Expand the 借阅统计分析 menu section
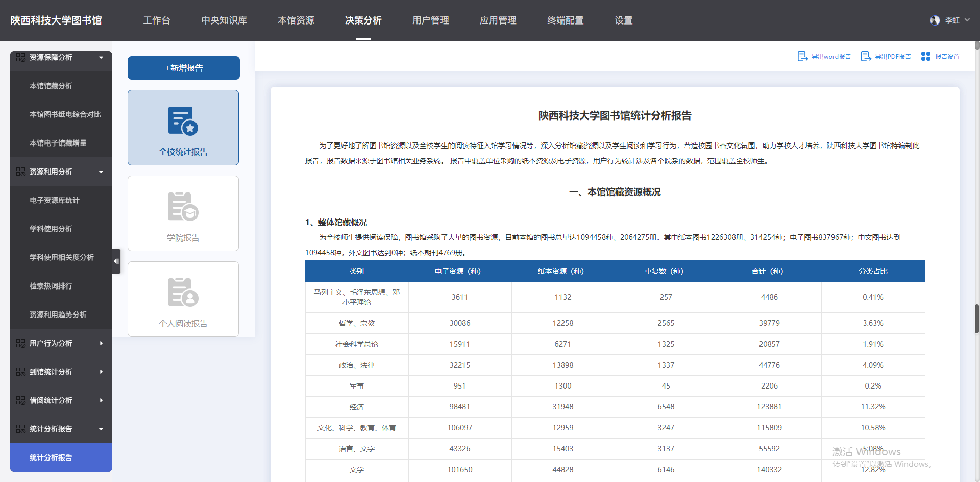980x482 pixels. click(101, 400)
